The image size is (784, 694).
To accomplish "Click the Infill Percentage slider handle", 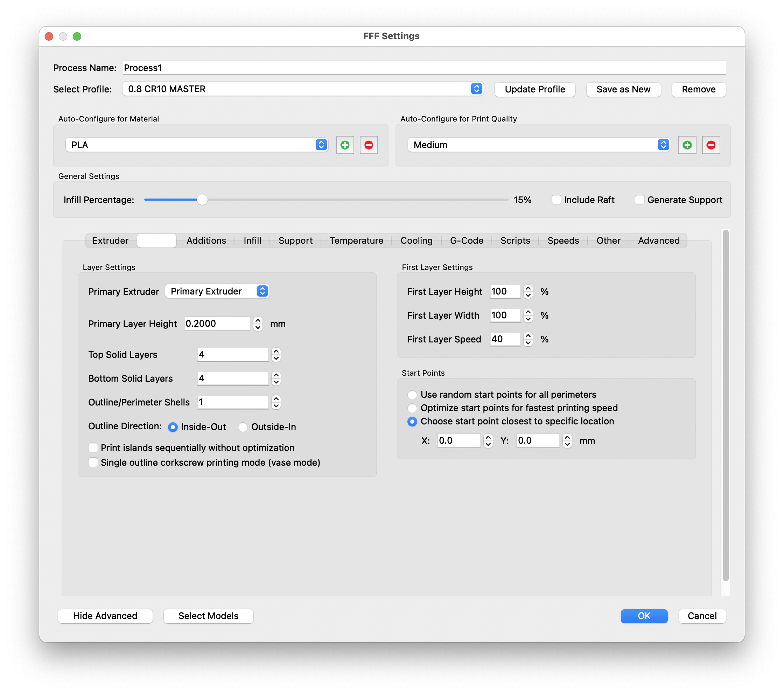I will click(x=202, y=200).
